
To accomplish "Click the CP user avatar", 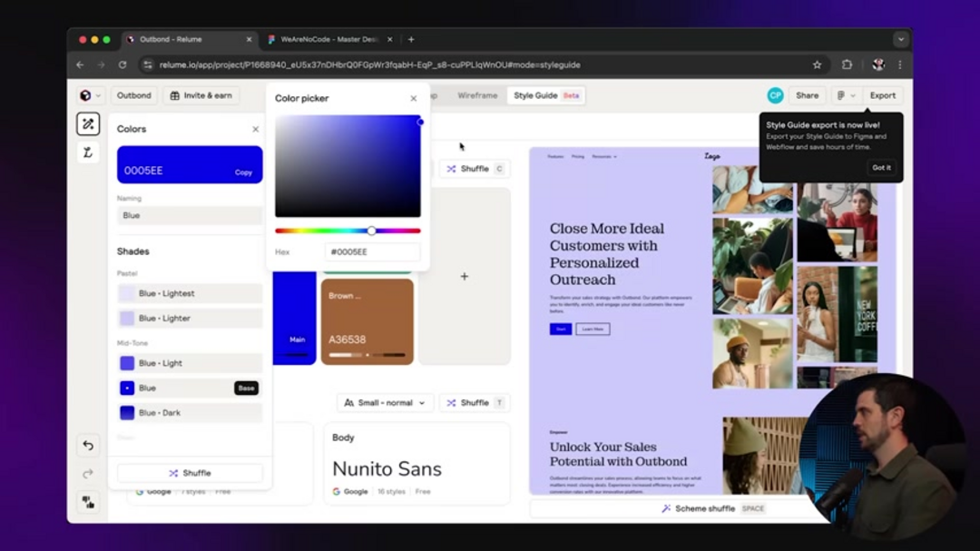I will pyautogui.click(x=775, y=95).
